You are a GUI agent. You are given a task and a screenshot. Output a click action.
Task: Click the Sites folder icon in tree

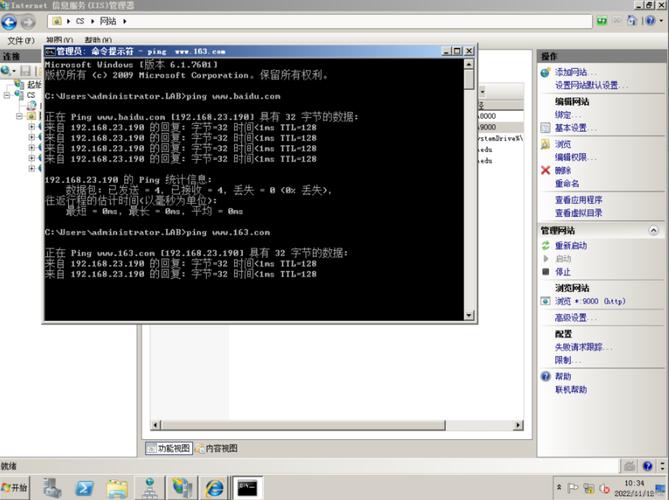pyautogui.click(x=32, y=116)
